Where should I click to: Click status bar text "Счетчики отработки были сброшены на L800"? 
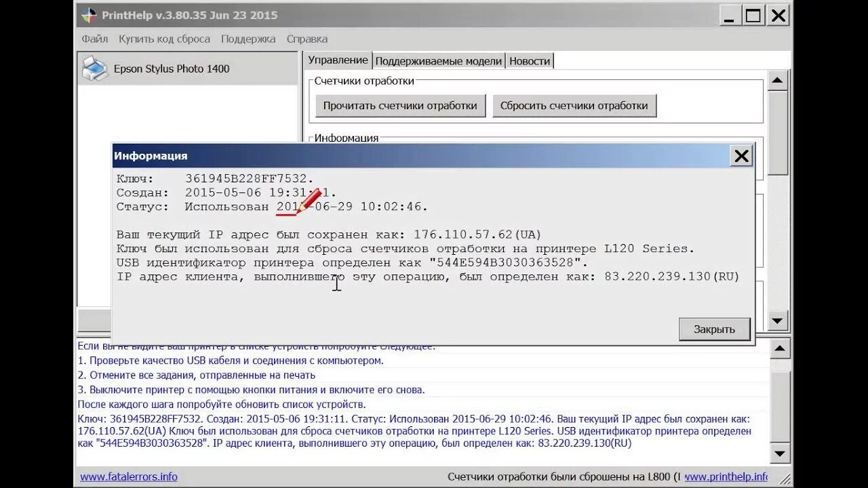click(560, 476)
